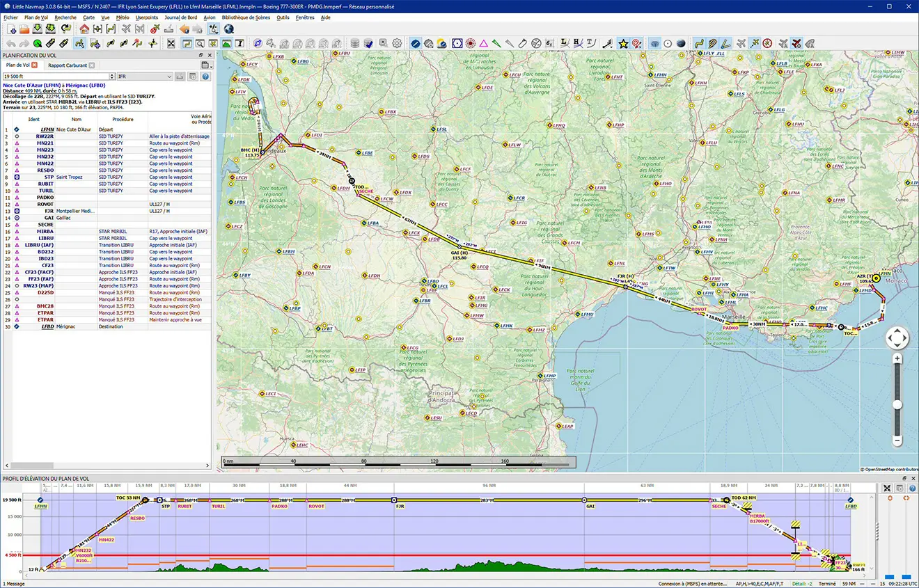Open the Météo menu

123,17
